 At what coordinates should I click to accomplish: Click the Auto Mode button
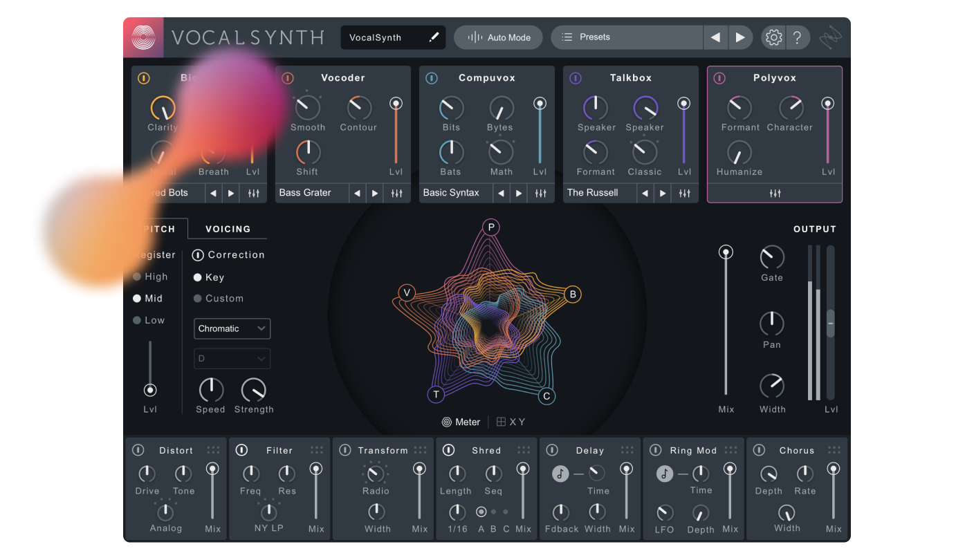tap(498, 37)
